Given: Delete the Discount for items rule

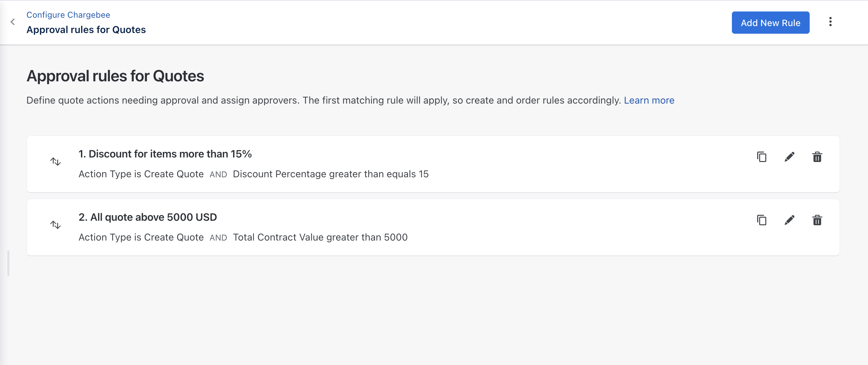Looking at the screenshot, I should (x=817, y=157).
